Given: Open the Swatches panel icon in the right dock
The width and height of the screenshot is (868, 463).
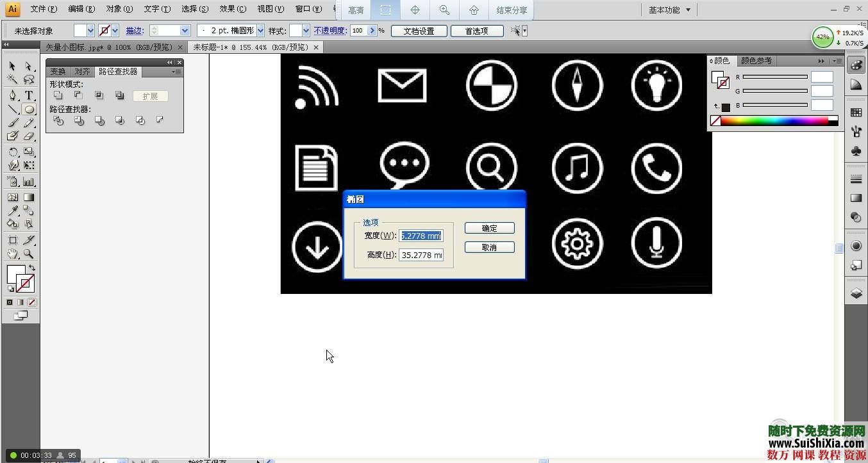Looking at the screenshot, I should pos(856,113).
